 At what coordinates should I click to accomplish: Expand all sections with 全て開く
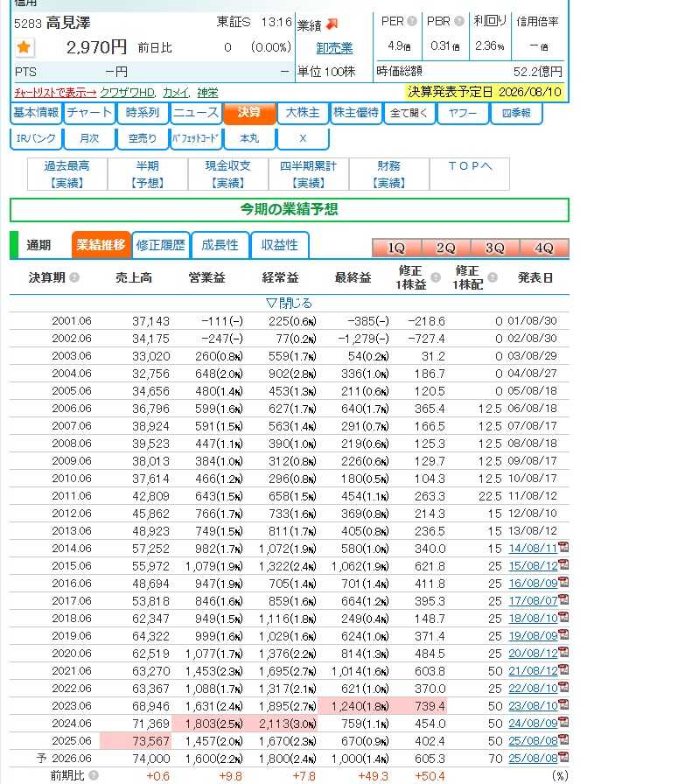click(409, 113)
